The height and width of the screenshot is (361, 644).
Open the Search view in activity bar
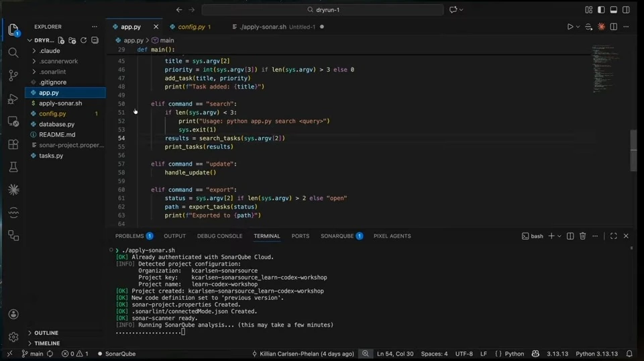[13, 52]
